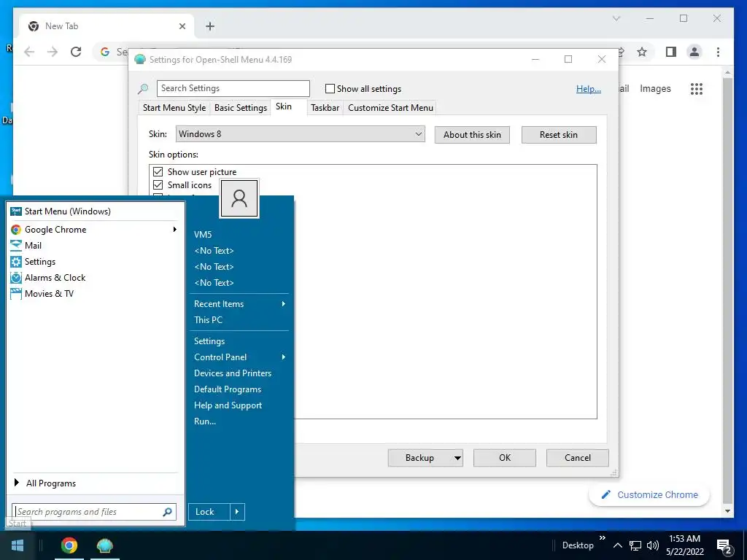Enable the Show all settings checkbox
This screenshot has width=747, height=560.
point(330,88)
